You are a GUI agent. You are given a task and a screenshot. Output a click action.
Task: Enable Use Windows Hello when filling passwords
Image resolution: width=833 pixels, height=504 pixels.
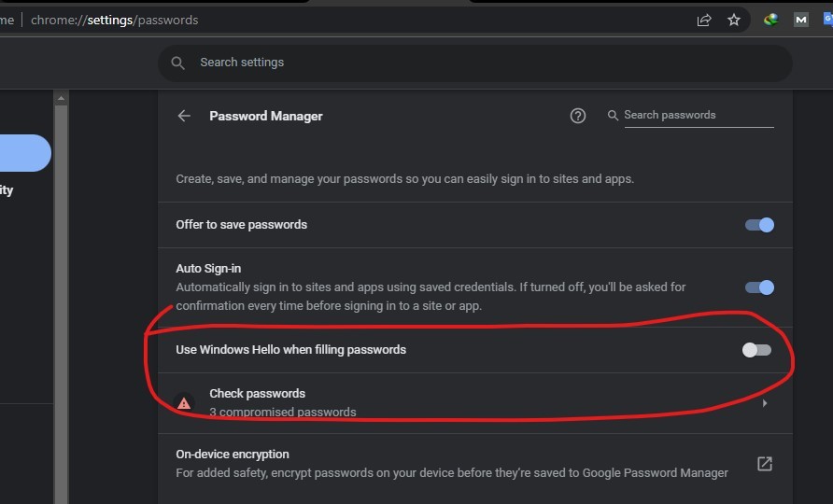coord(756,350)
